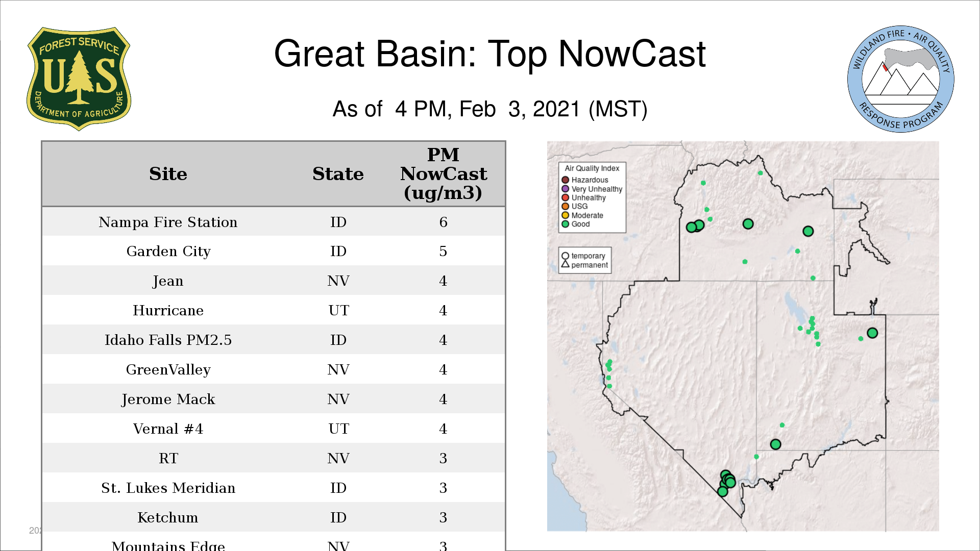Select the Idaho Falls PM2.5 row
Screen dimensions: 980x551
[168, 340]
